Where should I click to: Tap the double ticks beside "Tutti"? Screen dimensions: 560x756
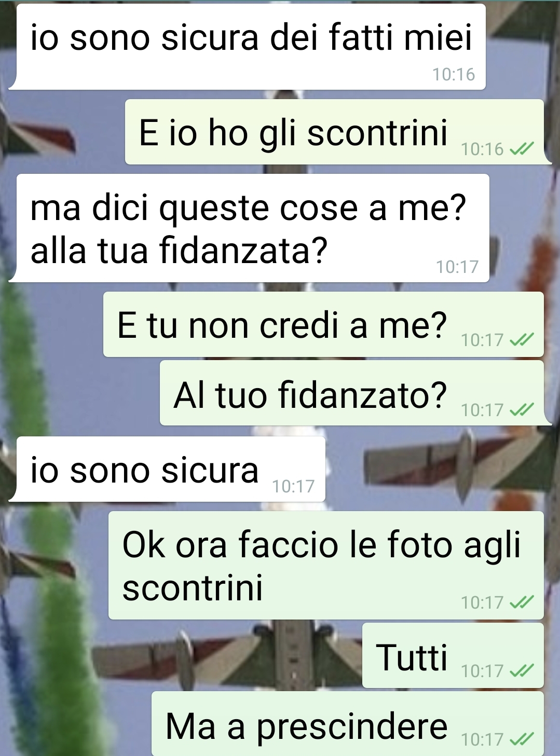521,671
